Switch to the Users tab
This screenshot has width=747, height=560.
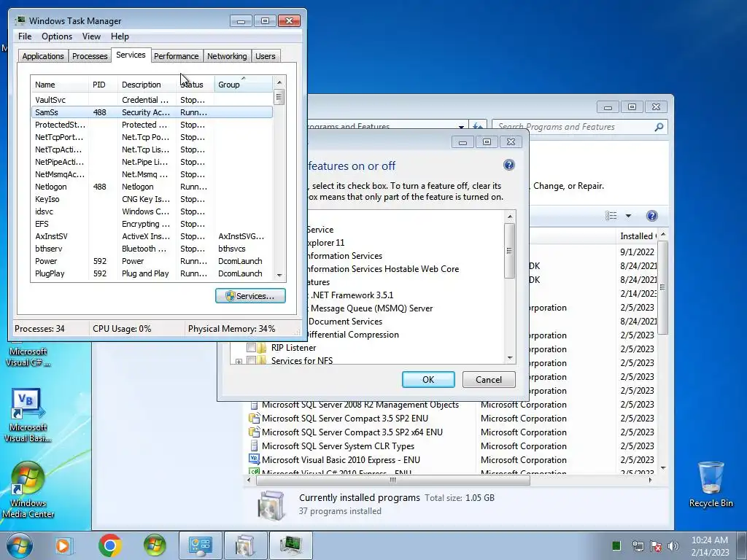tap(266, 56)
